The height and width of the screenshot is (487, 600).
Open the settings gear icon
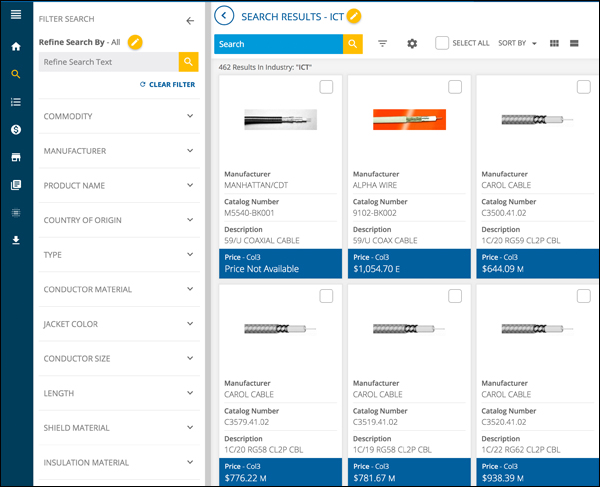click(412, 44)
